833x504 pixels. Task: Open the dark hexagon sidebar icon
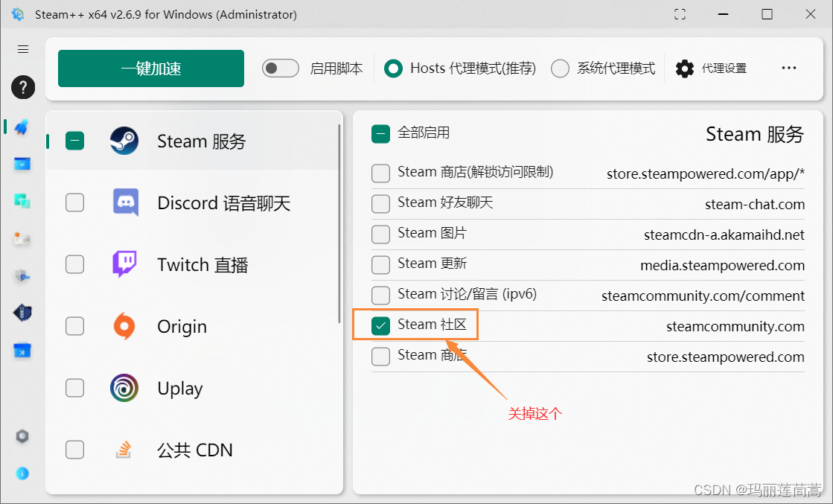pyautogui.click(x=22, y=313)
